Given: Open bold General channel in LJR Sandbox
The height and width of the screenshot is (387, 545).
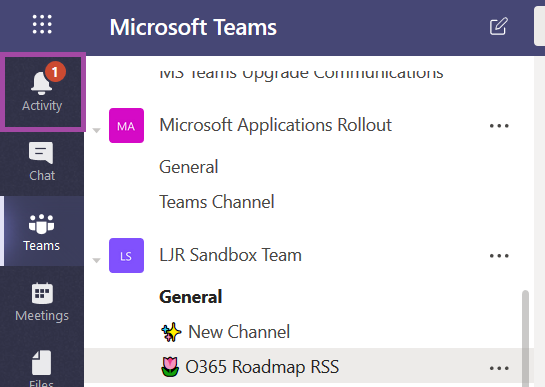Looking at the screenshot, I should 190,297.
